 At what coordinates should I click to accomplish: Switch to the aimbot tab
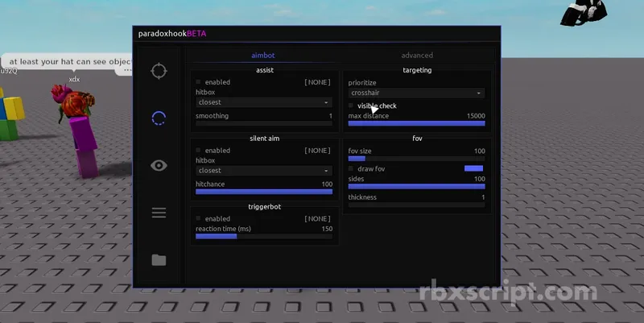263,55
